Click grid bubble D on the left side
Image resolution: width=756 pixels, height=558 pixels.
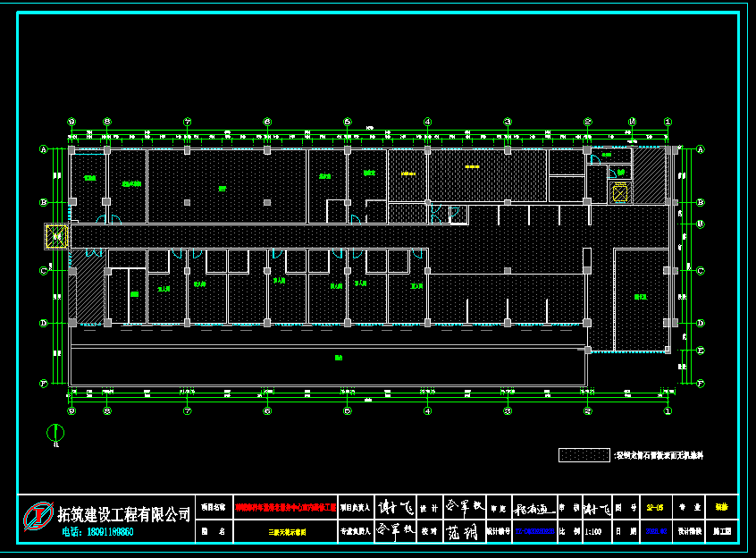tap(43, 323)
